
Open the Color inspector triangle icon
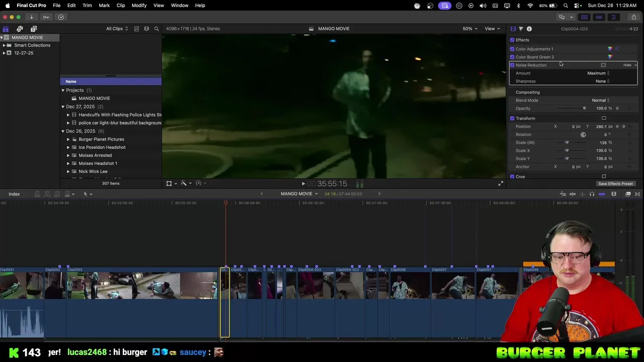point(521,29)
